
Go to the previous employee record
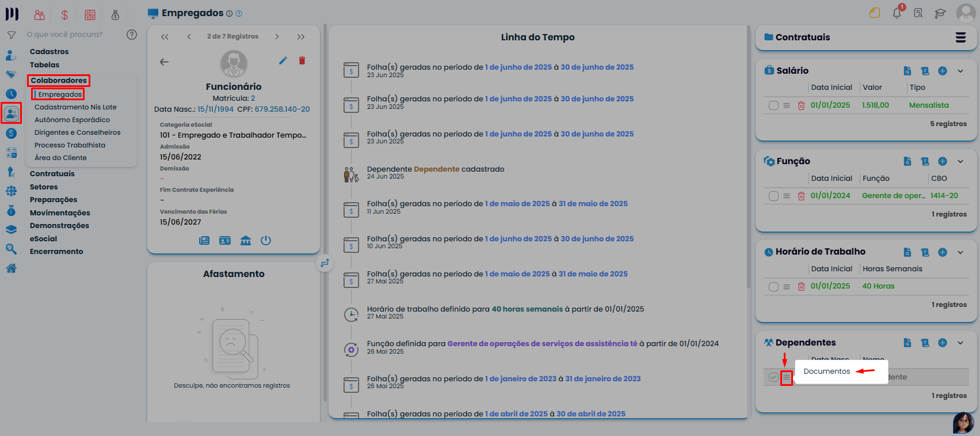click(x=189, y=36)
